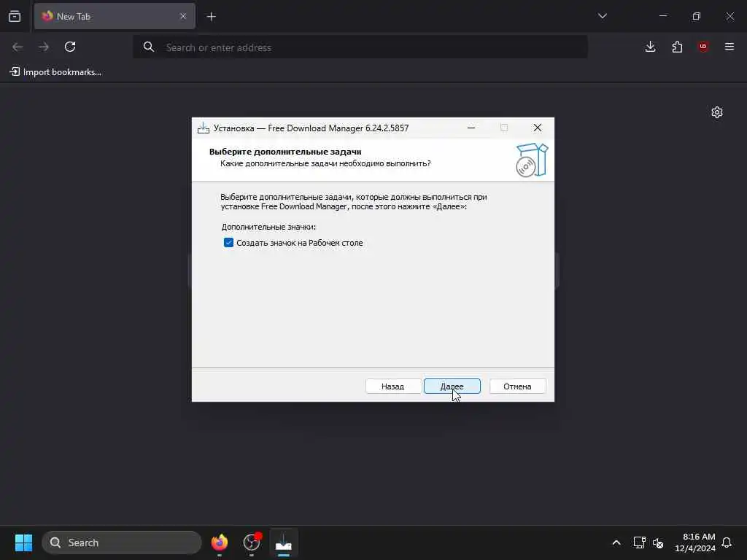The height and width of the screenshot is (560, 747).
Task: Reload the current page in Firefox
Action: click(70, 47)
